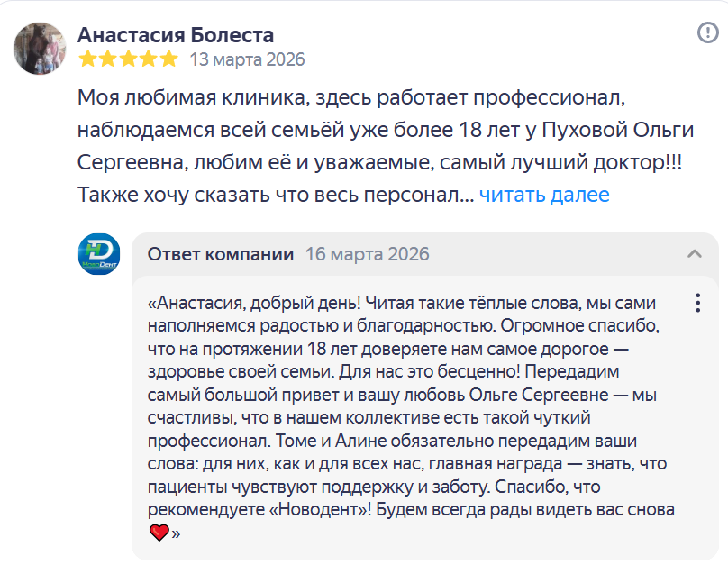Collapse the company reply with the chevron
The width and height of the screenshot is (728, 574).
(x=695, y=254)
